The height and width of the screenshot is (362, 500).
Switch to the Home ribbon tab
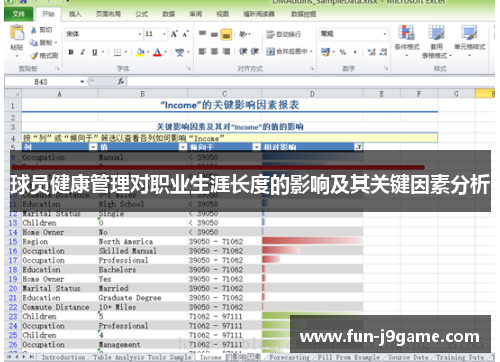click(x=48, y=14)
